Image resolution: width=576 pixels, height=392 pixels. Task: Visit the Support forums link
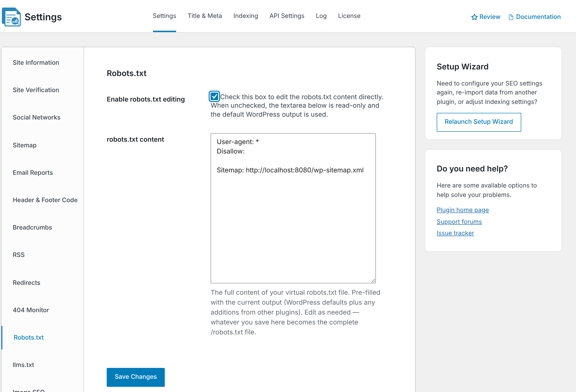(459, 222)
